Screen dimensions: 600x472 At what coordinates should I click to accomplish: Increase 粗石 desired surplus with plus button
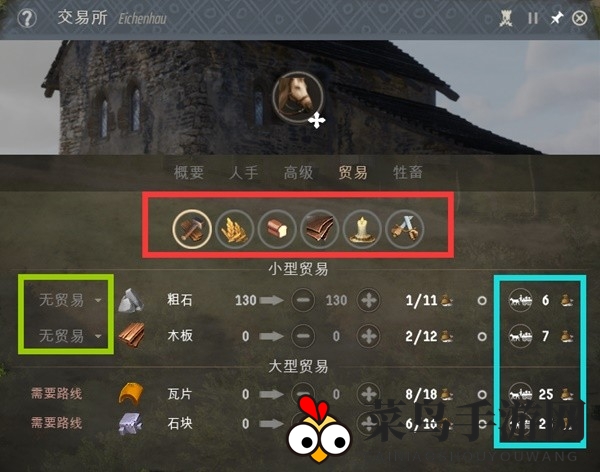click(369, 300)
